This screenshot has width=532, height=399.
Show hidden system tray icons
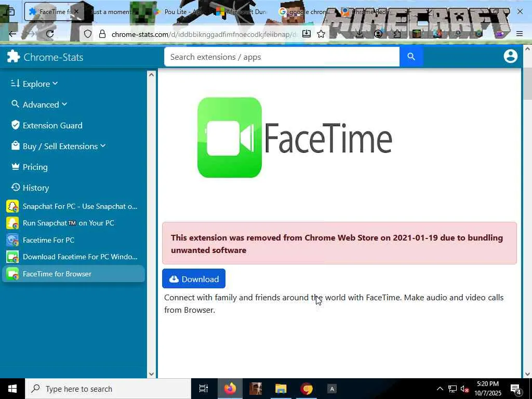(440, 389)
